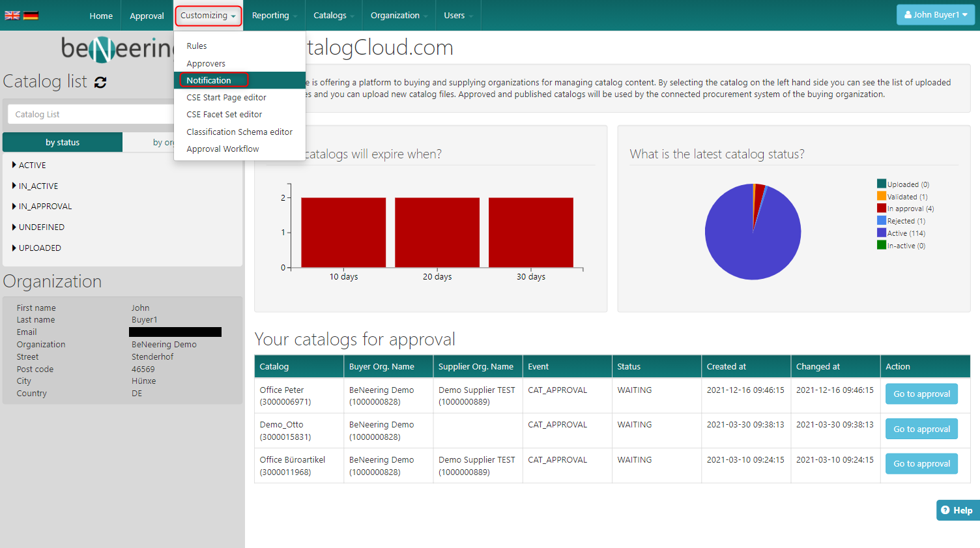
Task: Click the teal Uploaded legend swatch
Action: point(881,184)
